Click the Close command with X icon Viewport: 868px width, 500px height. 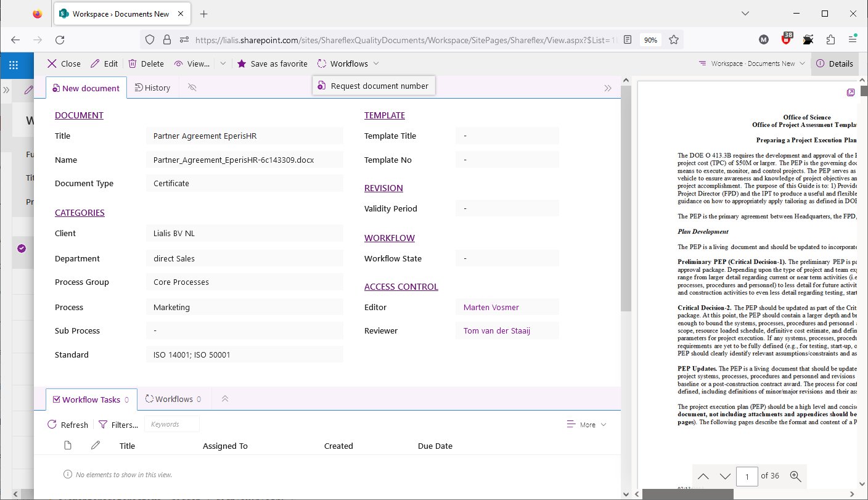pos(63,64)
